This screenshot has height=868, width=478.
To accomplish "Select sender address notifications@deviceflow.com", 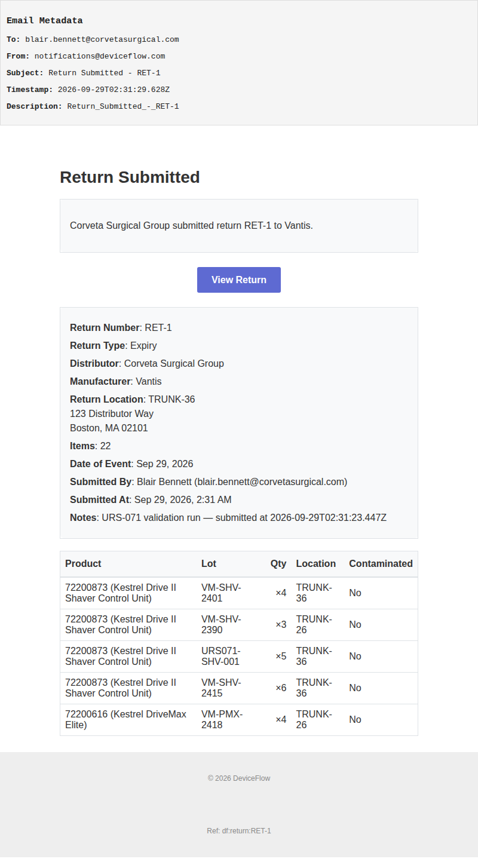I will click(x=100, y=56).
